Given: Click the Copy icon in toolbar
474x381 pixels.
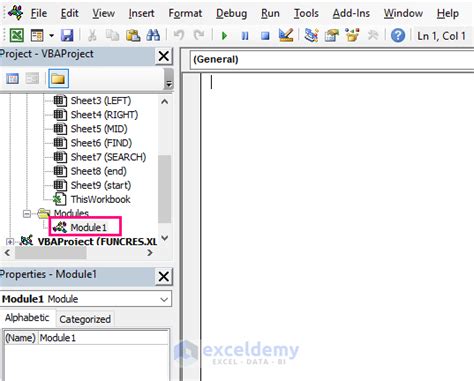Looking at the screenshot, I should [x=112, y=35].
